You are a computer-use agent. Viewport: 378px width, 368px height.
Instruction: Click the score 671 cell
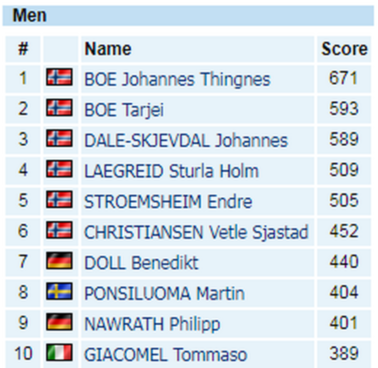pyautogui.click(x=344, y=79)
